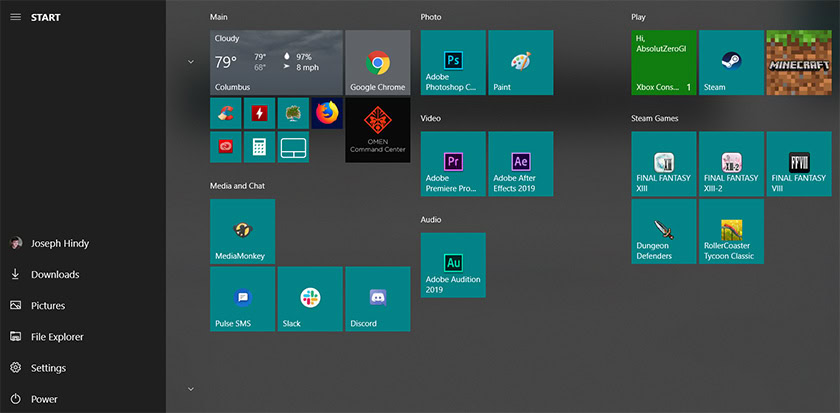Click the chevron near the Power row
Image resolution: width=840 pixels, height=413 pixels.
(191, 389)
